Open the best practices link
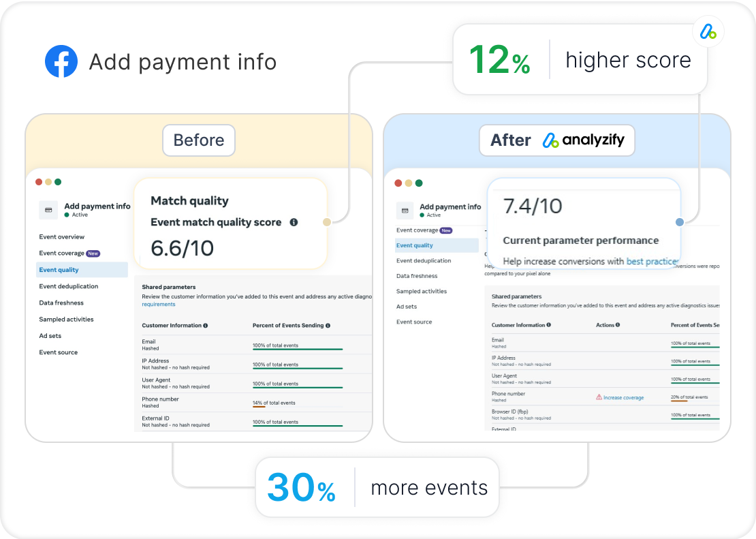This screenshot has height=539, width=756. [652, 262]
